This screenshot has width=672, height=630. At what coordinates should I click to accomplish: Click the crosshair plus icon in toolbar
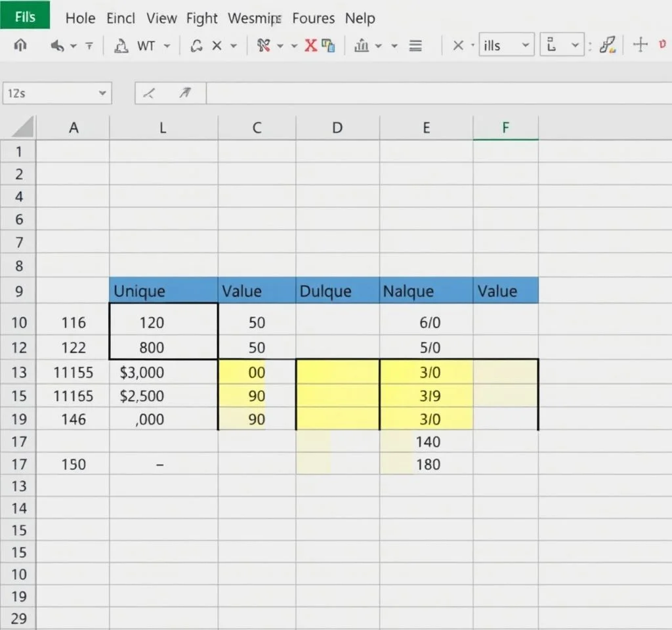[640, 45]
